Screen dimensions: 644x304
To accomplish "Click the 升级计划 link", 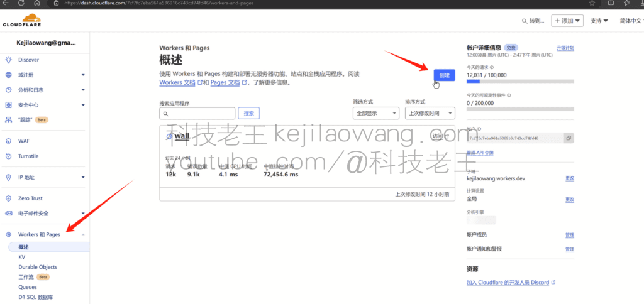I will 565,48.
